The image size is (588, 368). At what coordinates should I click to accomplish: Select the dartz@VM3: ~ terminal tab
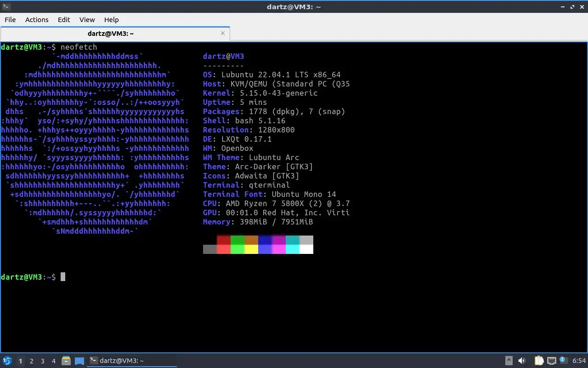pos(115,34)
